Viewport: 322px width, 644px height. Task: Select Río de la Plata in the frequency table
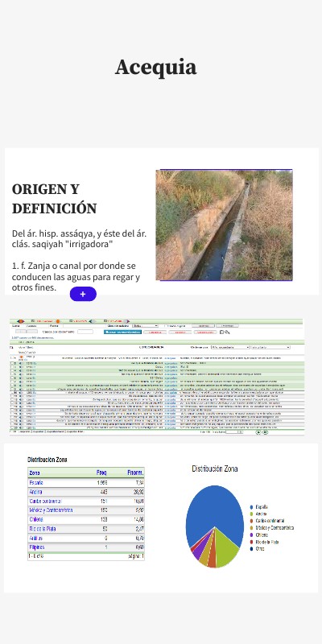(43, 529)
